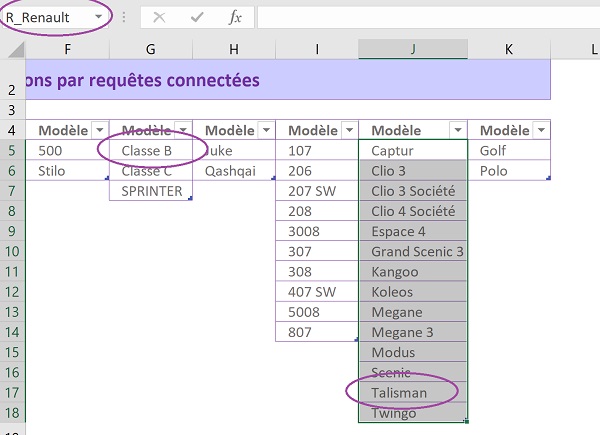Click the Cancel X icon in formula bar
The height and width of the screenshot is (435, 600).
click(x=159, y=17)
